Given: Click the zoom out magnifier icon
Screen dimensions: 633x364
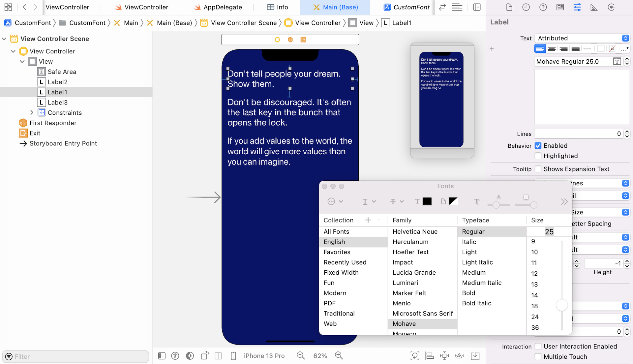Looking at the screenshot, I should (300, 355).
